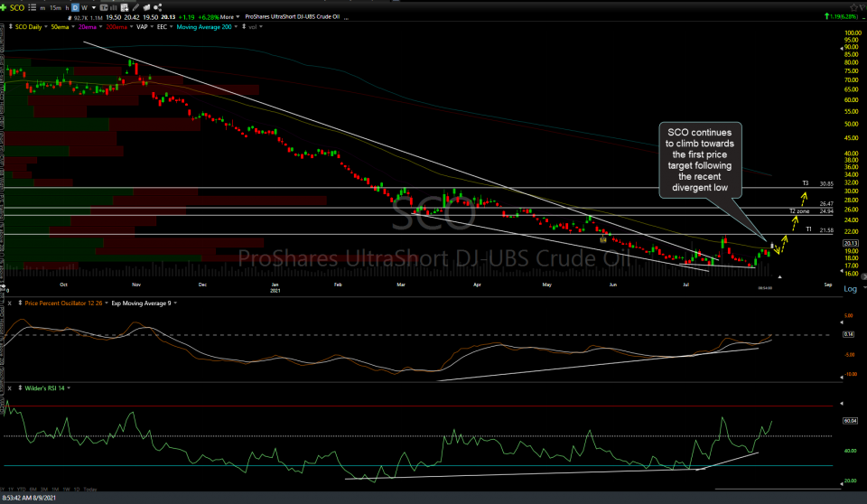
Task: Open the 50ema indicator dropdown
Action: point(73,26)
